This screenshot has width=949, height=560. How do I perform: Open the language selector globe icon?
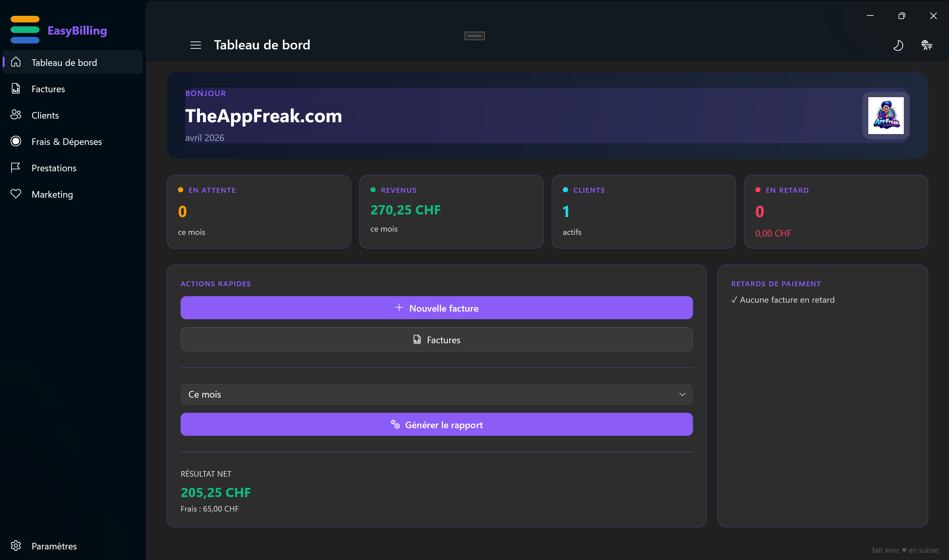928,45
